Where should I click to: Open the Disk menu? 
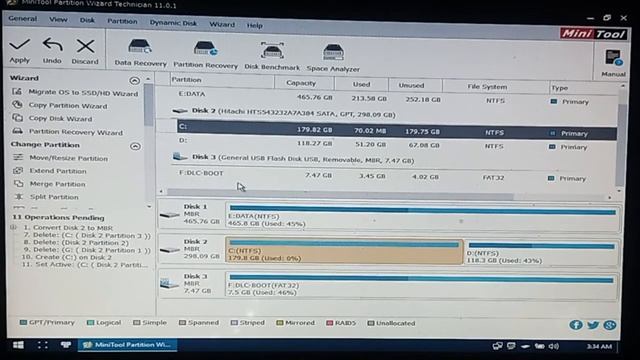coord(87,20)
